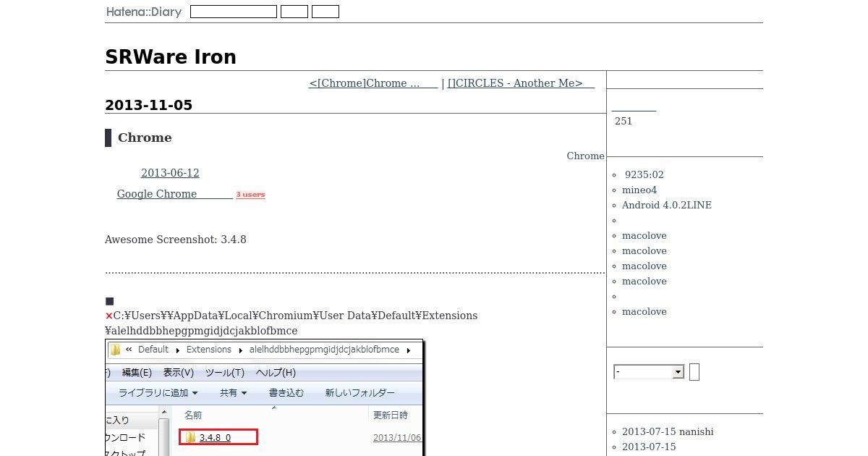This screenshot has height=456, width=868.
Task: Open the 表示(V) menu in Explorer
Action: point(179,373)
